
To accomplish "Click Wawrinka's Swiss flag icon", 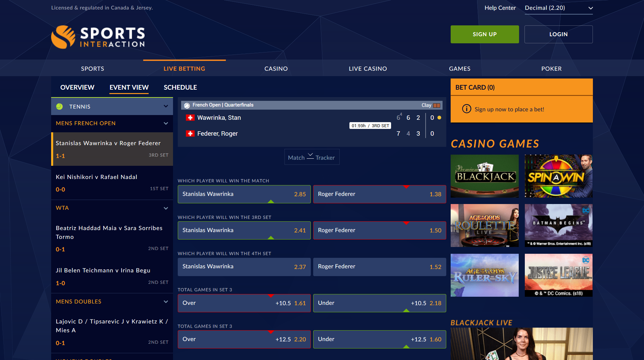I will pos(190,118).
